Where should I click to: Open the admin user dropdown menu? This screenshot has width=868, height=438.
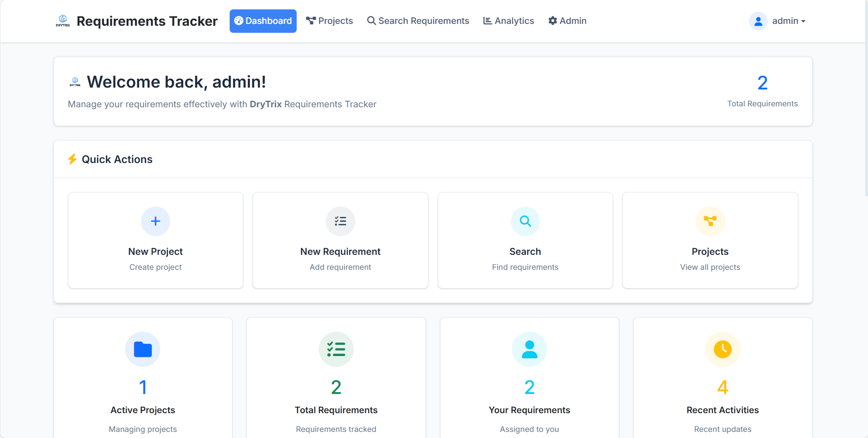click(789, 21)
